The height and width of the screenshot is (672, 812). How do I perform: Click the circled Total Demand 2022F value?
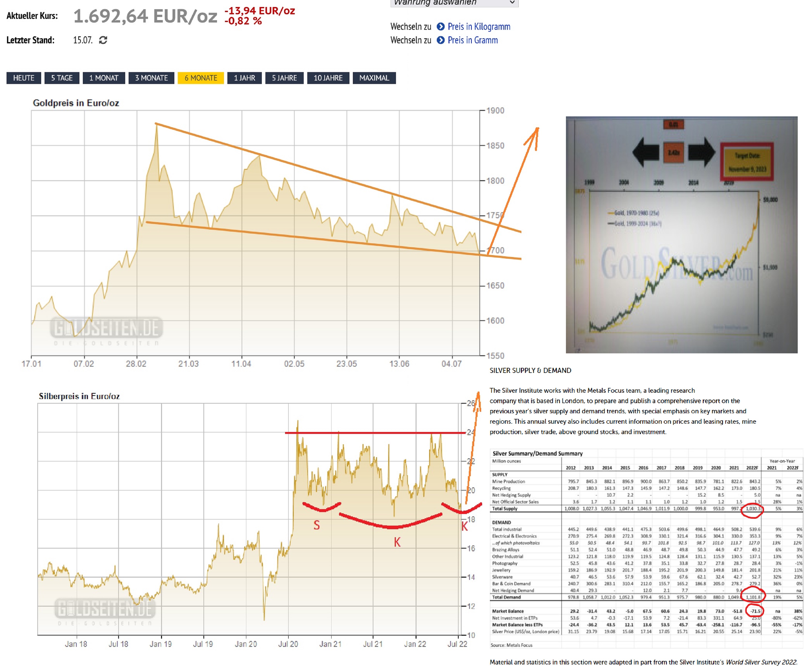tap(753, 597)
